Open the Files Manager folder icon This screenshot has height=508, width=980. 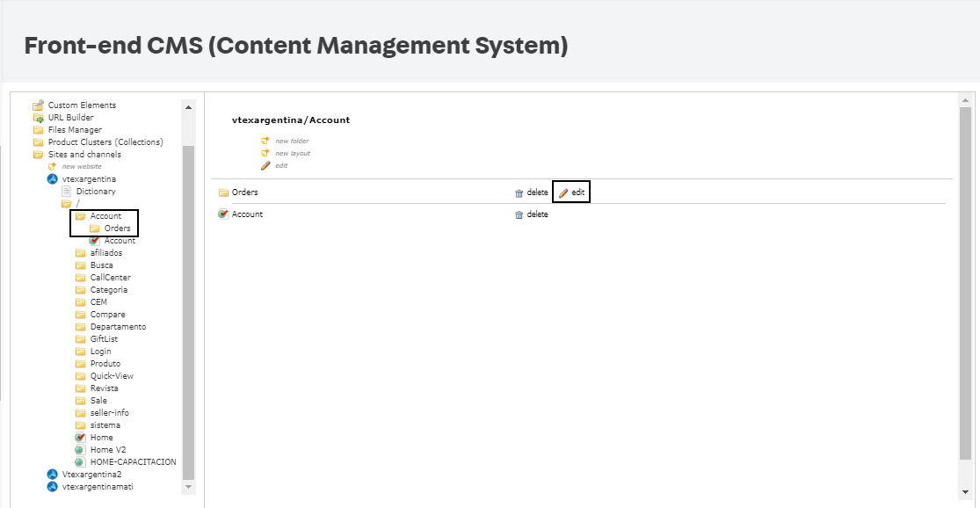pos(37,129)
